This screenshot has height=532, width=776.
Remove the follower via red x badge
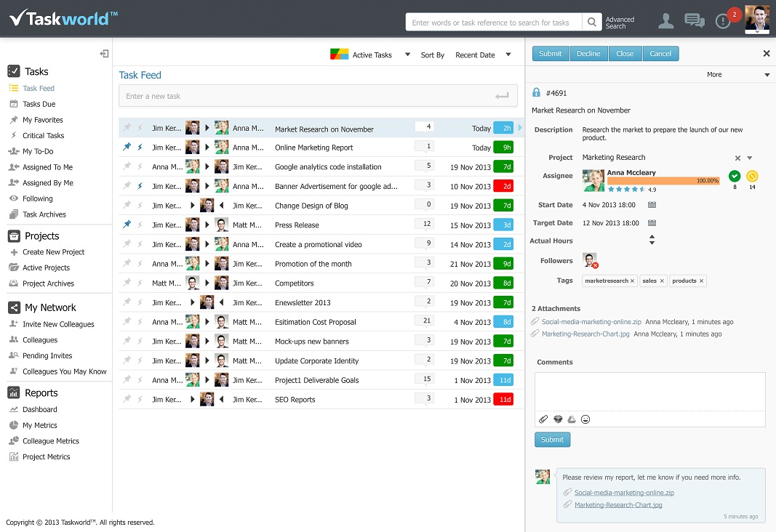596,265
